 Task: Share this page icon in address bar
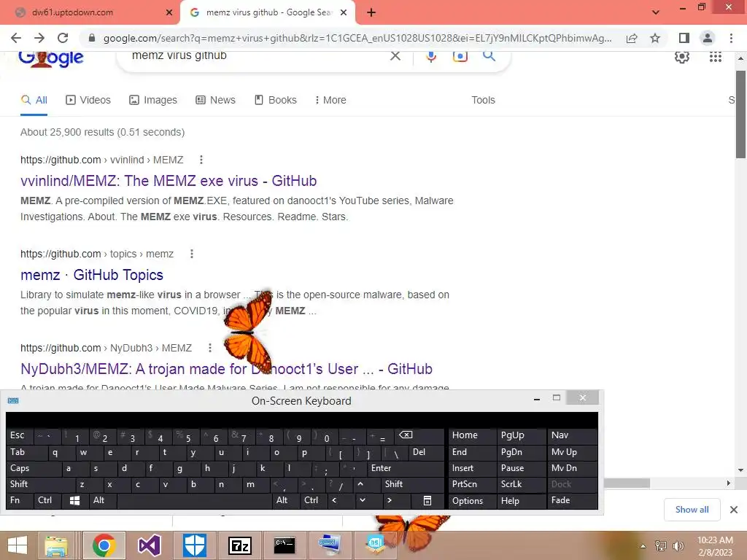[632, 38]
